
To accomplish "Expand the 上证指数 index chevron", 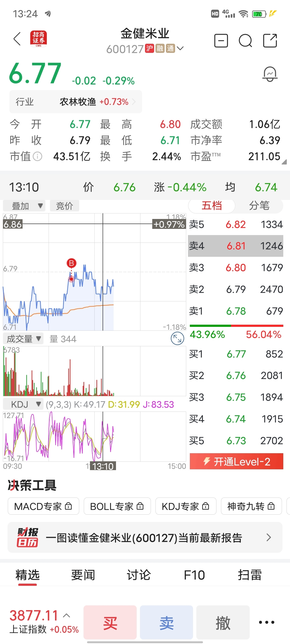I will (67, 615).
